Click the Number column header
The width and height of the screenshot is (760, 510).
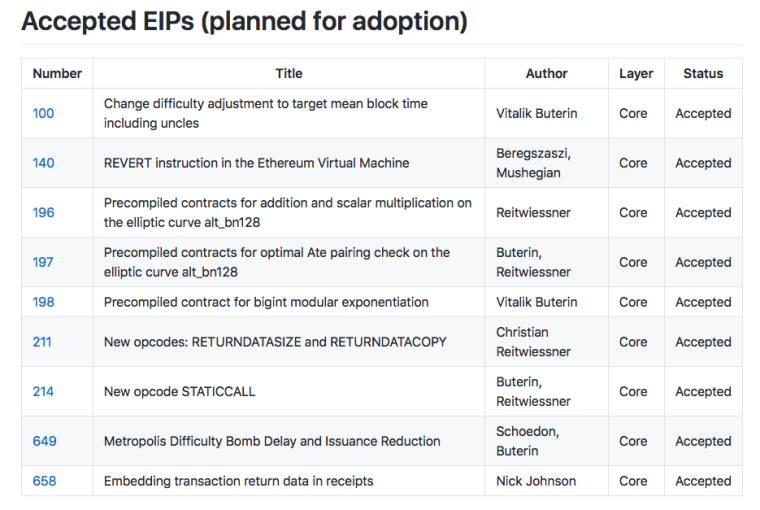pyautogui.click(x=57, y=73)
